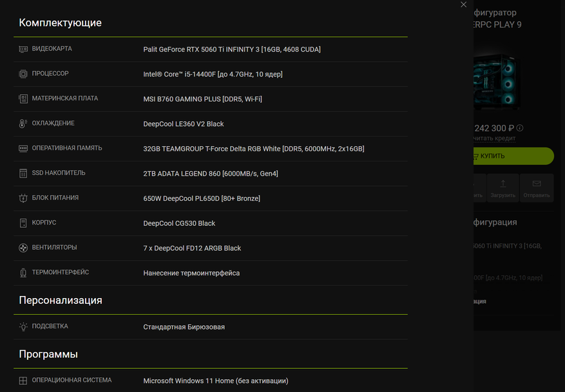Click the fans icon
Image resolution: width=565 pixels, height=392 pixels.
coord(23,248)
